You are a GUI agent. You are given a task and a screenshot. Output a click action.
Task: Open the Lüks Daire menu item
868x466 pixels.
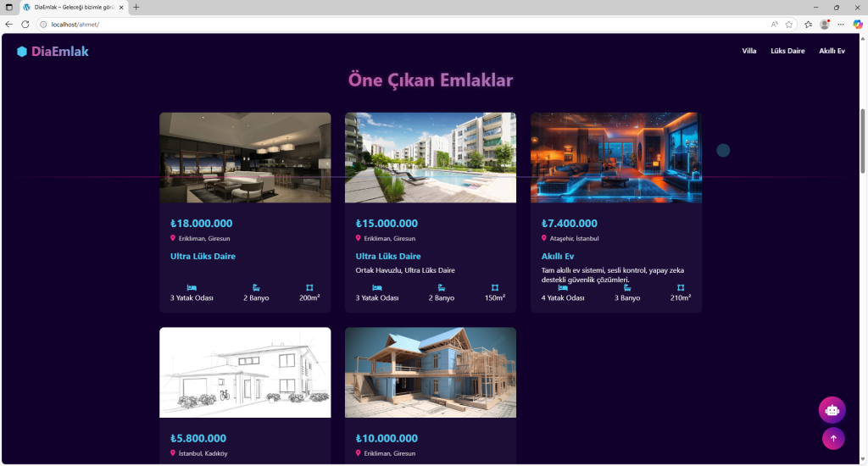787,51
